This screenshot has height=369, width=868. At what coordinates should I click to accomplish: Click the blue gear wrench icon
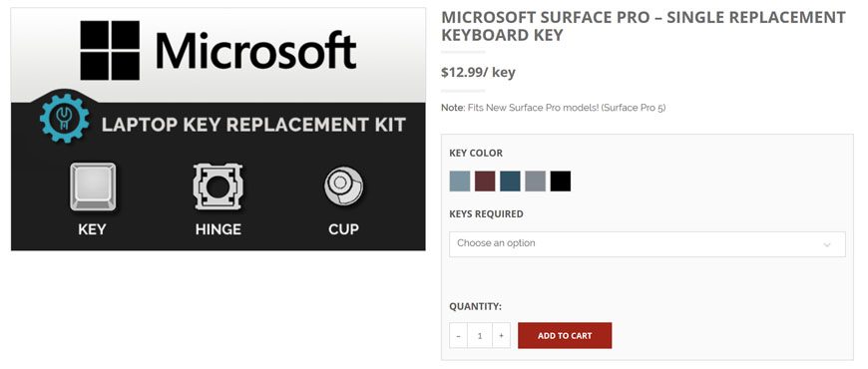[65, 119]
